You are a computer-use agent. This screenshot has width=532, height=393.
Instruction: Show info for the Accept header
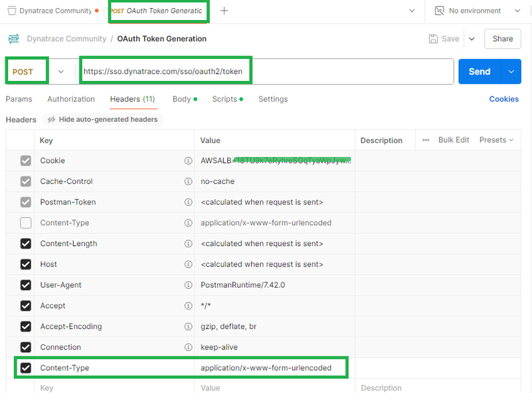[x=188, y=306]
